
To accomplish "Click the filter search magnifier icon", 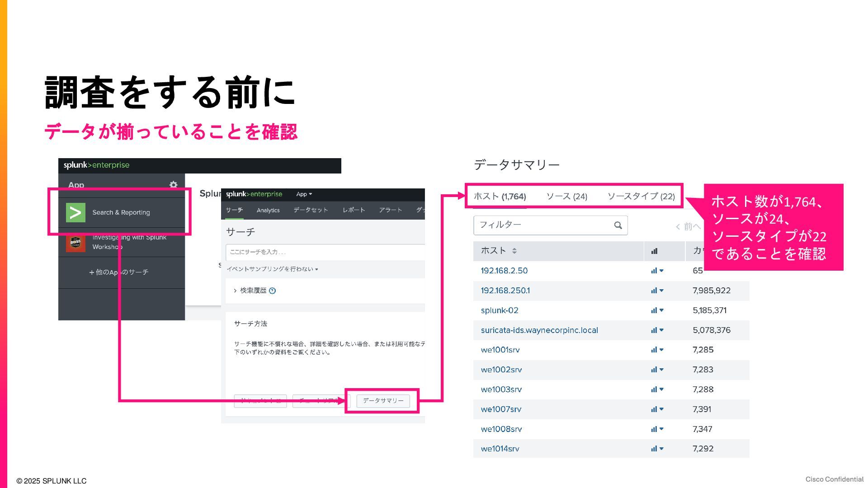I will point(618,225).
